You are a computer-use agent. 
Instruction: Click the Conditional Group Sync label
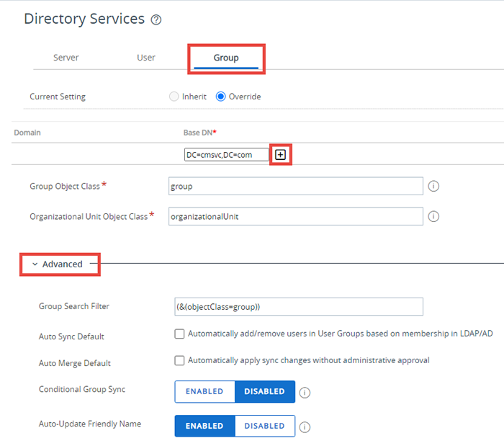tap(82, 389)
